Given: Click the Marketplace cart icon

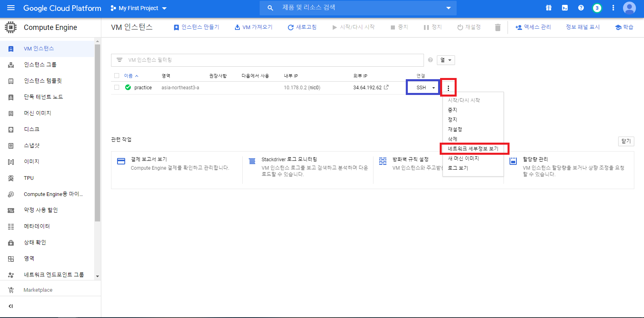Looking at the screenshot, I should click(x=11, y=290).
